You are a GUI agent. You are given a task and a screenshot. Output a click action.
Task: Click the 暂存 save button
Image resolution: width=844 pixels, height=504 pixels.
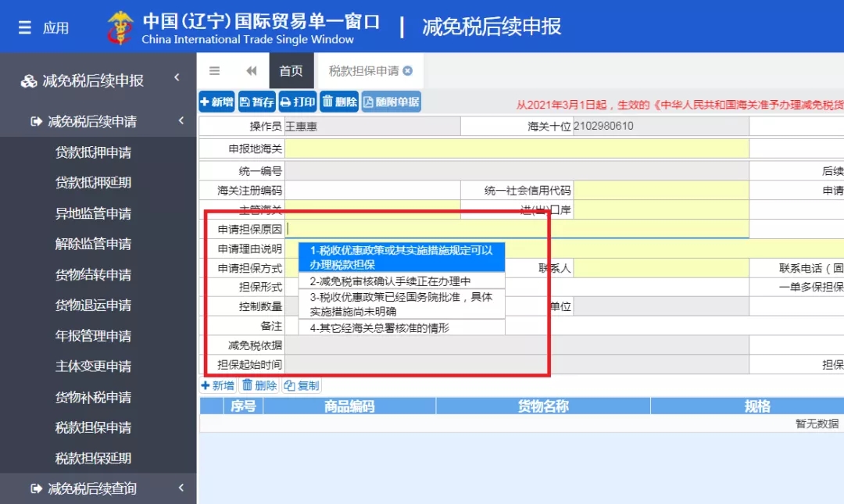coord(256,102)
